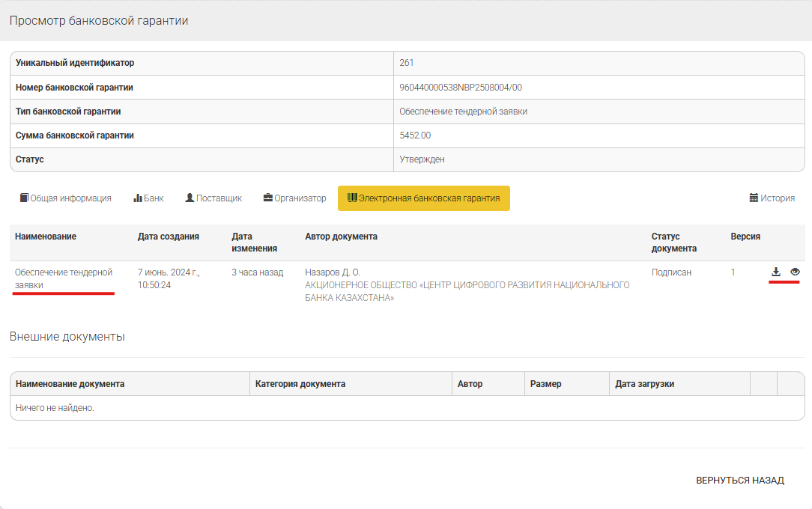This screenshot has width=812, height=509.
Task: Click the book icon for Общая информация
Action: pyautogui.click(x=25, y=198)
